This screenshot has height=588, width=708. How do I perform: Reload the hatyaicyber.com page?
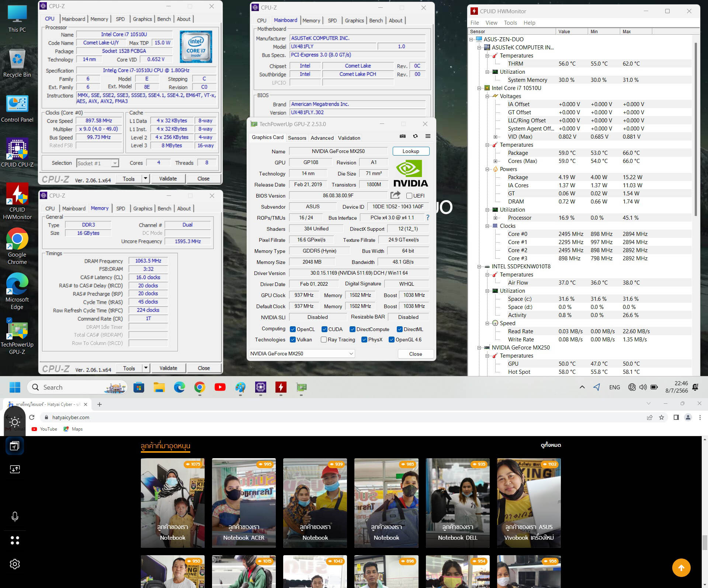click(x=32, y=417)
